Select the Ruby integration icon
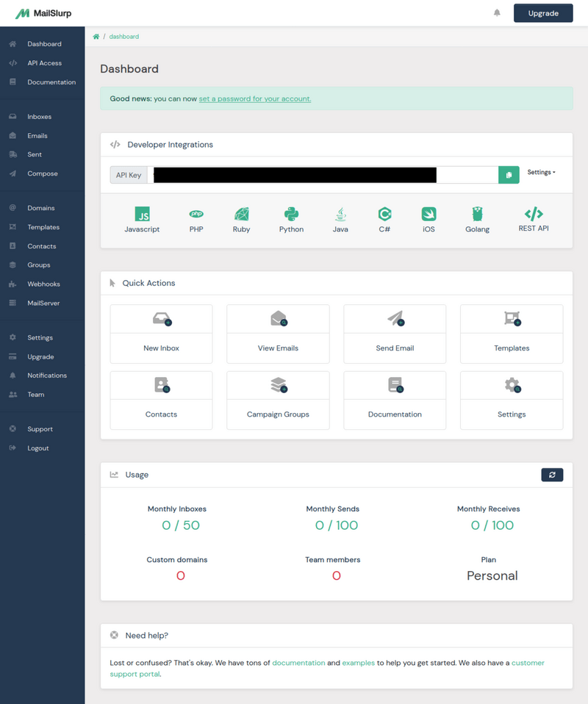 click(x=241, y=215)
